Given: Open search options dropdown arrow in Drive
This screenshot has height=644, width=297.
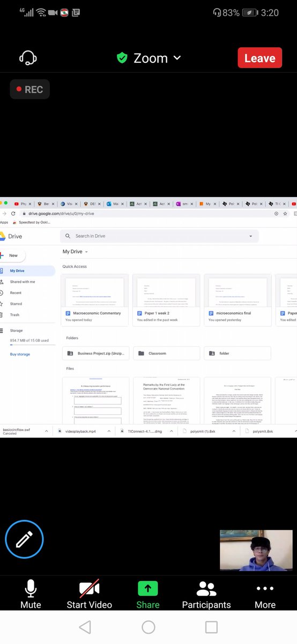Looking at the screenshot, I should (x=250, y=236).
